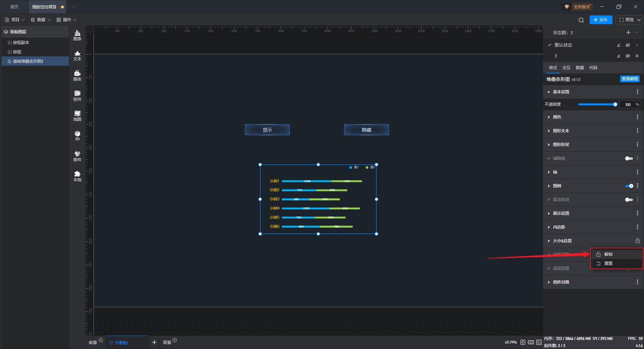This screenshot has width=644, height=349.
Task: Enable the 提示信息 tooltip toggle switch
Action: pos(629,200)
